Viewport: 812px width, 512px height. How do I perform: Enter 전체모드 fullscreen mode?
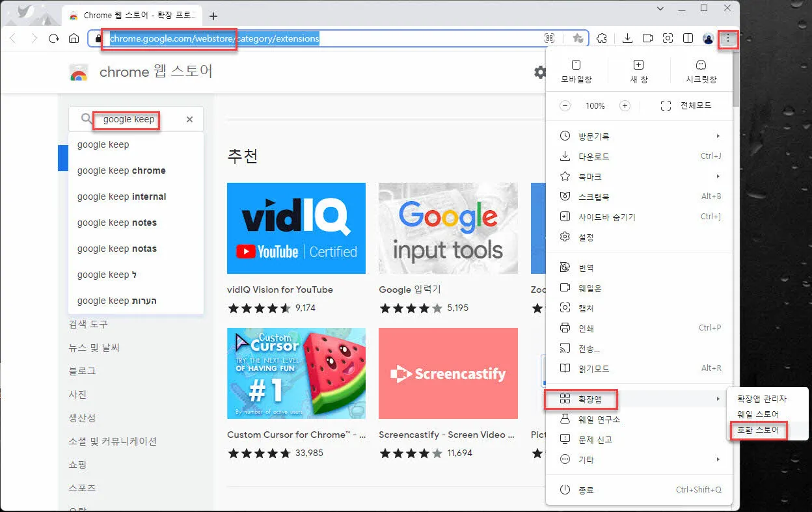(x=686, y=105)
